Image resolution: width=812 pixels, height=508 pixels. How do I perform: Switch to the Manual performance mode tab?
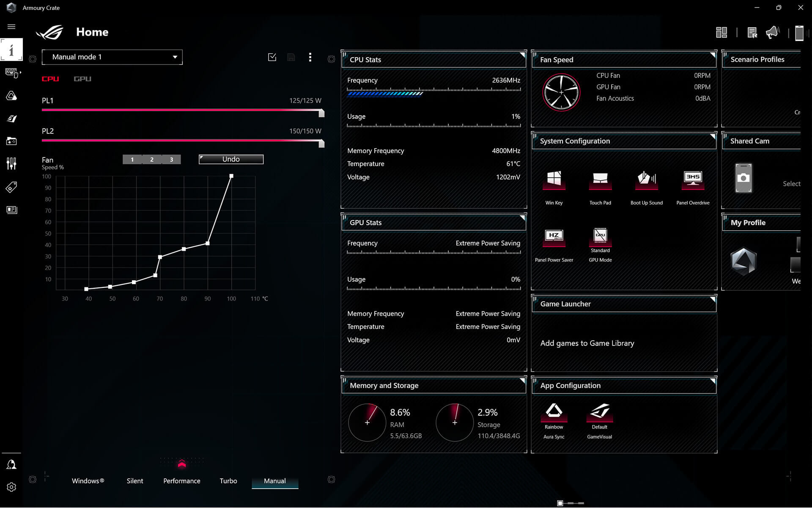pyautogui.click(x=275, y=480)
